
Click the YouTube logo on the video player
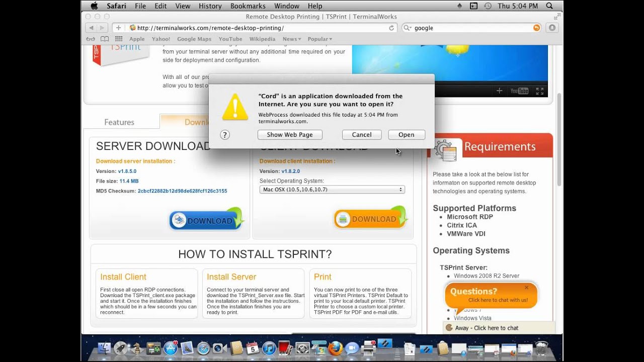pyautogui.click(x=519, y=91)
